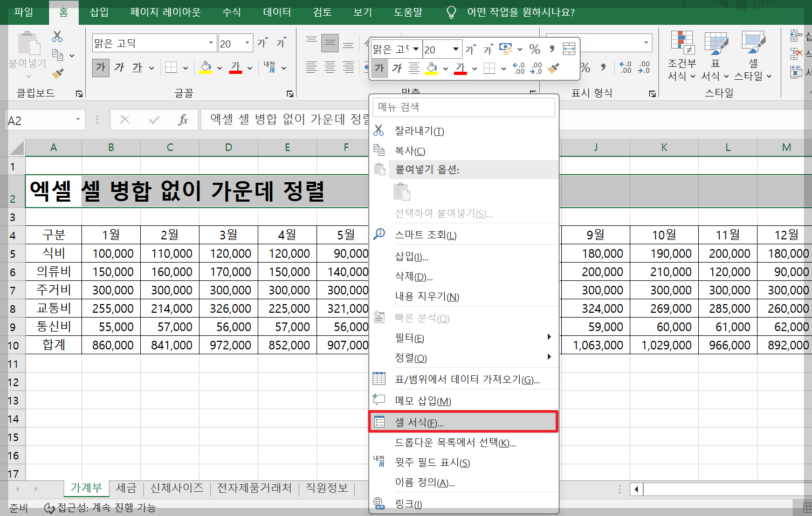The height and width of the screenshot is (516, 812).
Task: Apply percent style from the mini toolbar
Action: click(x=534, y=49)
